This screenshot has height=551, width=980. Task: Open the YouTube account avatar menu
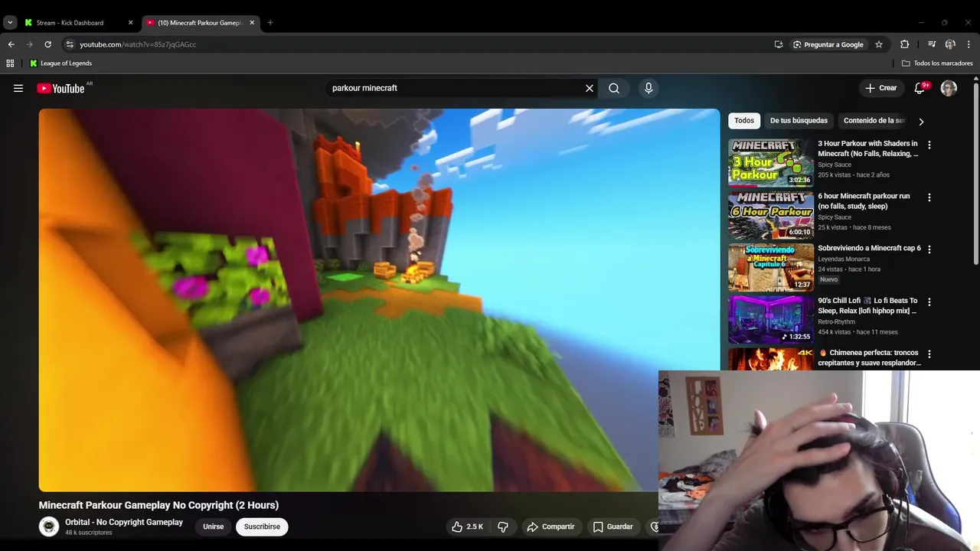pyautogui.click(x=949, y=88)
